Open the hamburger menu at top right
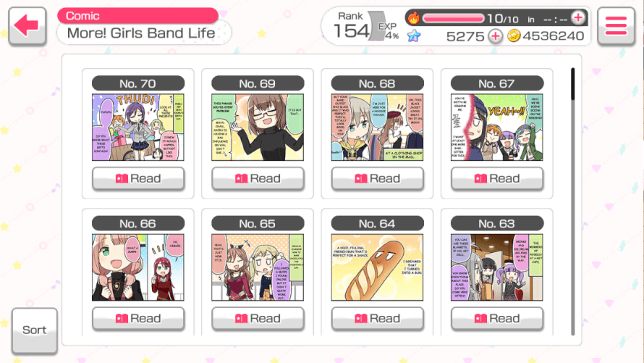Image resolution: width=644 pixels, height=363 pixels. click(616, 26)
